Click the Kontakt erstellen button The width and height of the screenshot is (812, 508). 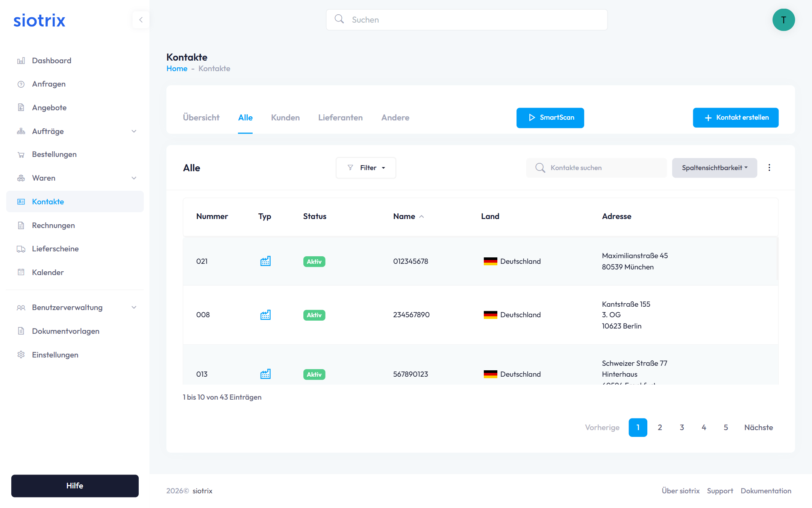(x=735, y=117)
